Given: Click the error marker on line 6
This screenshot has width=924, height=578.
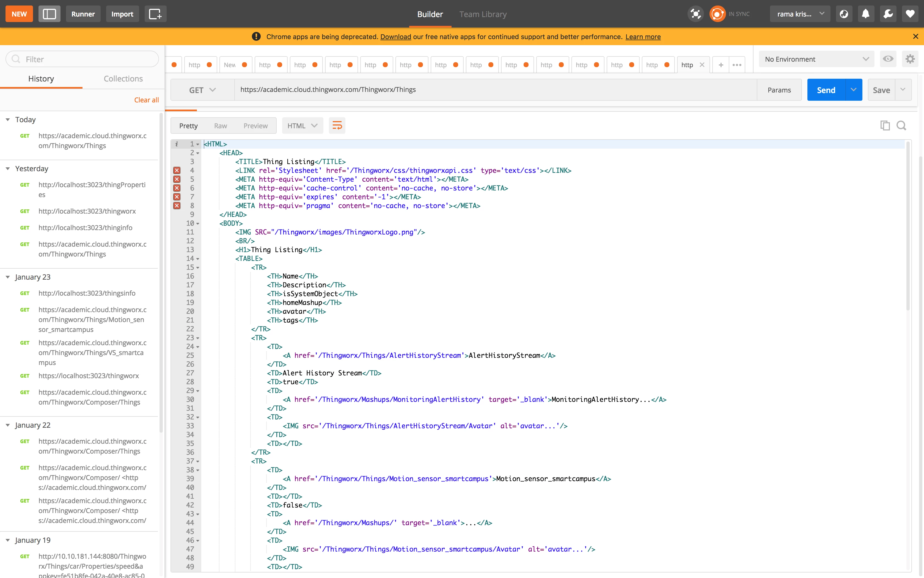Looking at the screenshot, I should (177, 188).
